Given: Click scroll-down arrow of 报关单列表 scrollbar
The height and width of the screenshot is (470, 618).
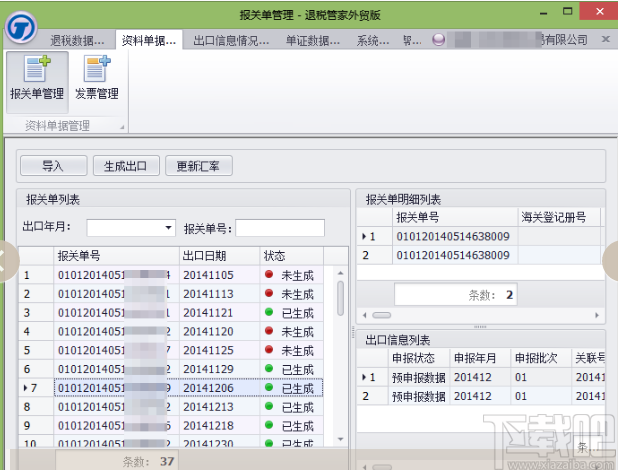Looking at the screenshot, I should click(341, 439).
